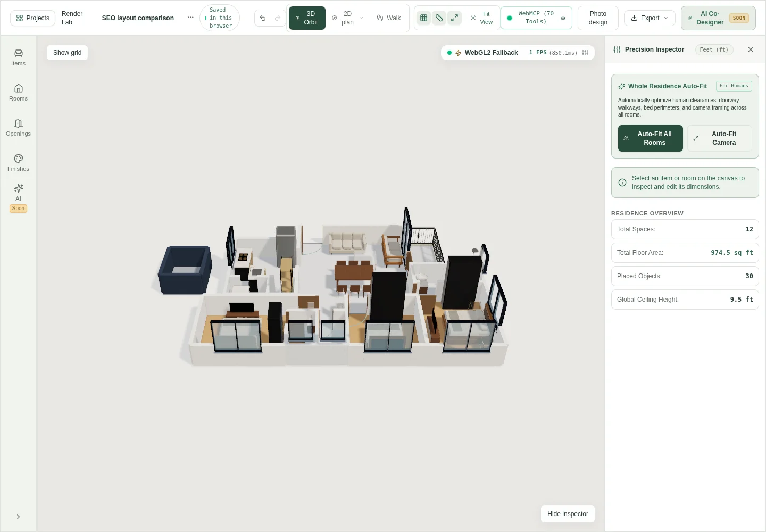Click the Total Spaces row
Screen dimensions: 766x532
click(685, 229)
